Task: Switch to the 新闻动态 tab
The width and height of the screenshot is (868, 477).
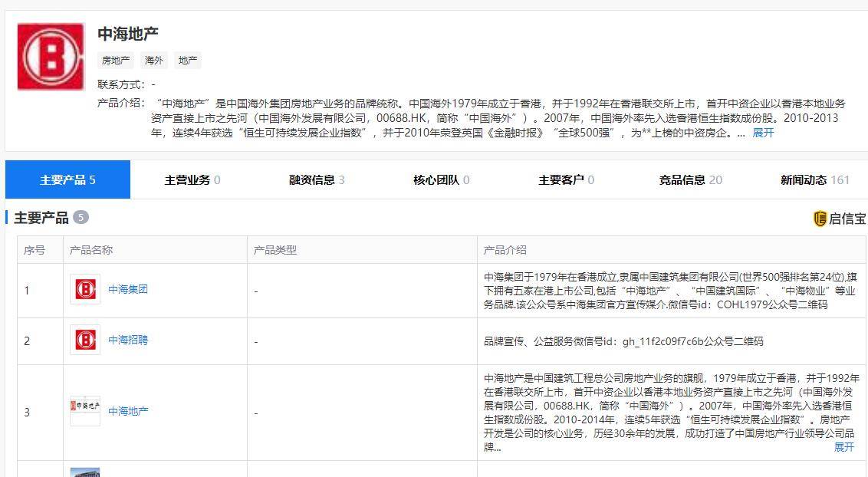Action: tap(813, 179)
